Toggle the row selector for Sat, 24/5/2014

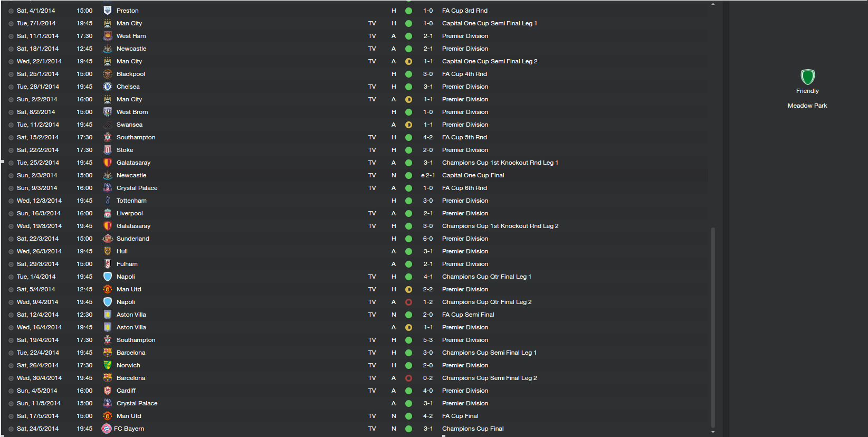11,429
